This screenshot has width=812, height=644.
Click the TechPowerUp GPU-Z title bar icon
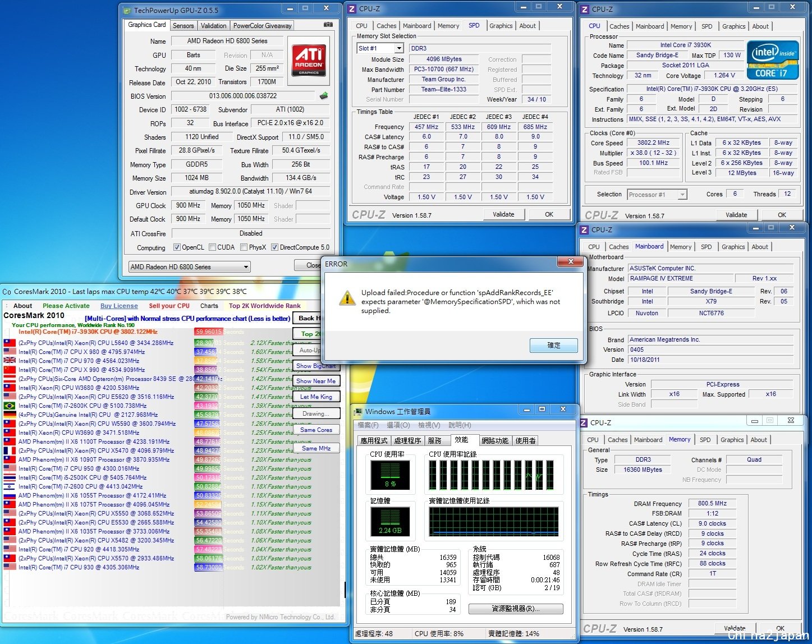coord(127,10)
